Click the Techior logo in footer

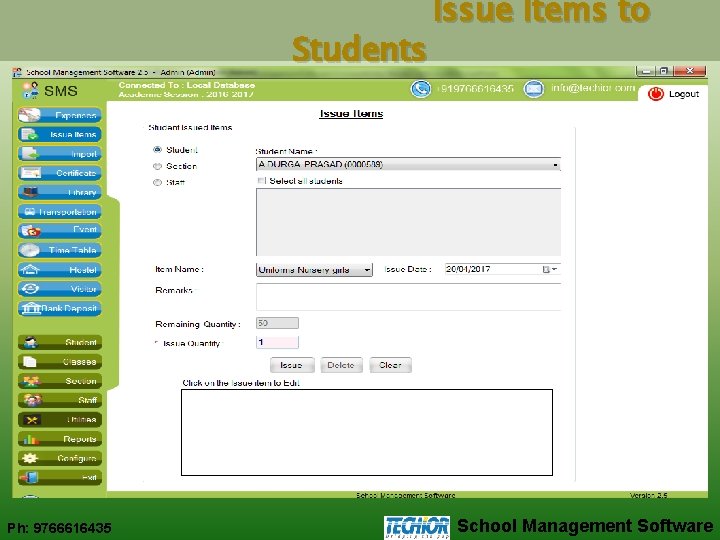[x=416, y=527]
